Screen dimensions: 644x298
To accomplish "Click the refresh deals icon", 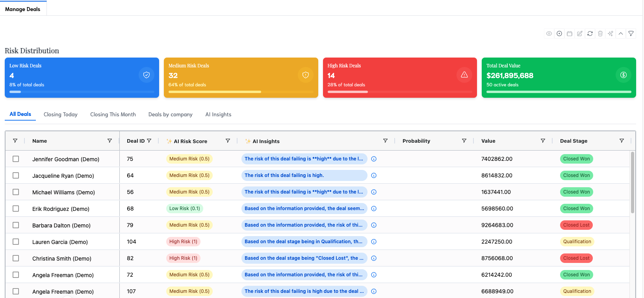I will pyautogui.click(x=590, y=34).
